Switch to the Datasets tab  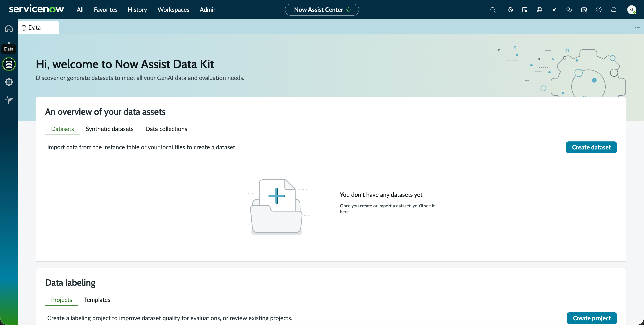pyautogui.click(x=62, y=129)
